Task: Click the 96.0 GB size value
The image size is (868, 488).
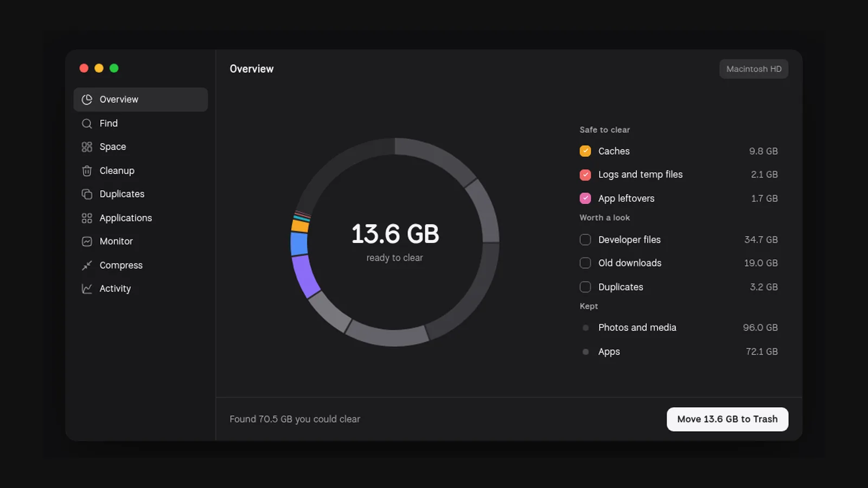Action: pyautogui.click(x=760, y=328)
